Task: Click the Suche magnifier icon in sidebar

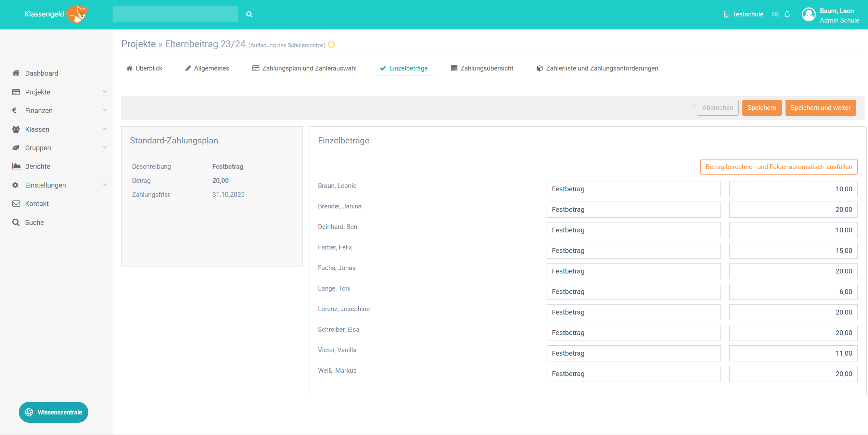Action: 16,222
